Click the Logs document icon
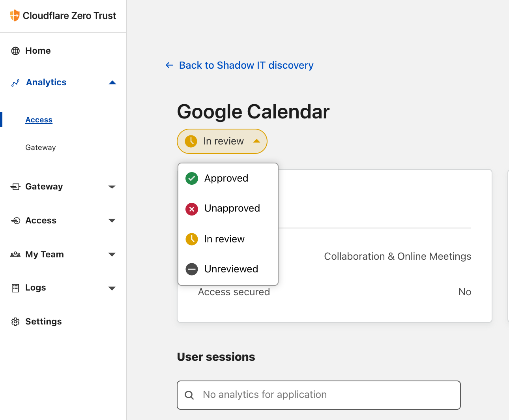 (15, 288)
